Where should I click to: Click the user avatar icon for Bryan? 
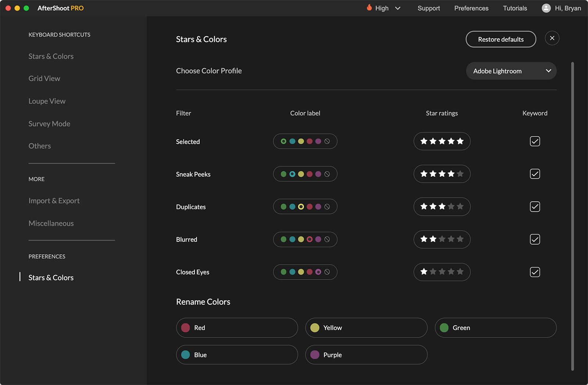[546, 8]
